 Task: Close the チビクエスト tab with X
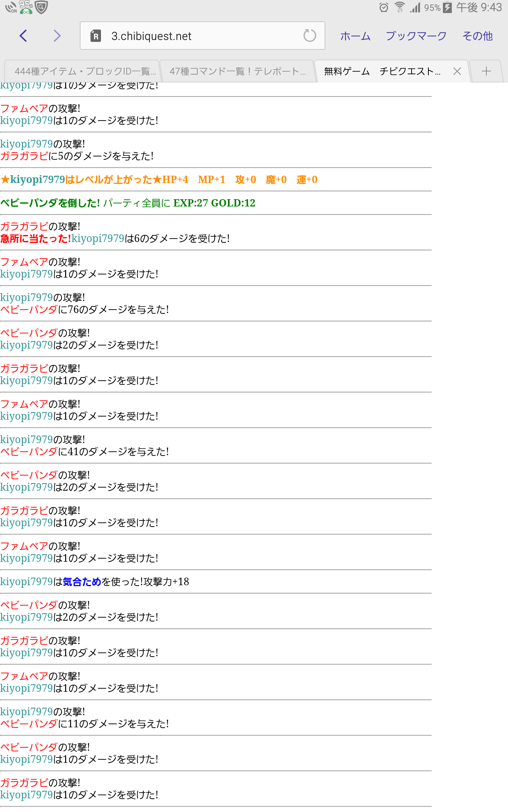coord(457,71)
